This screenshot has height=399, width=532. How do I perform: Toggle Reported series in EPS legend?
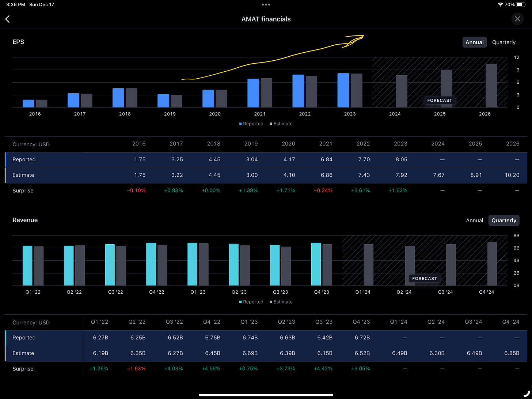click(x=251, y=124)
